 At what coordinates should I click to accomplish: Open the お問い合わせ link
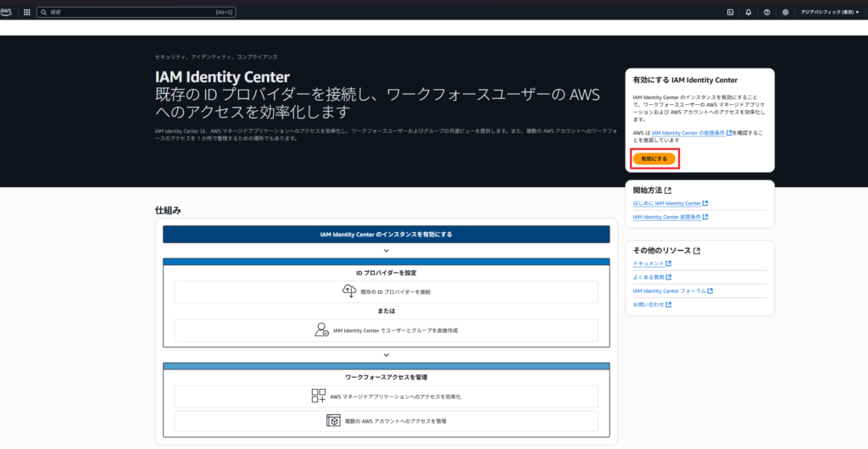[x=652, y=305]
